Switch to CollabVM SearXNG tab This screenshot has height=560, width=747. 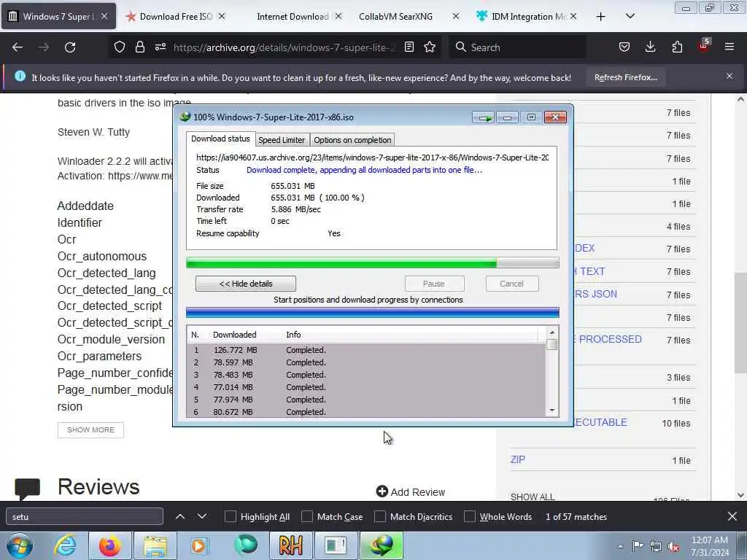[395, 17]
